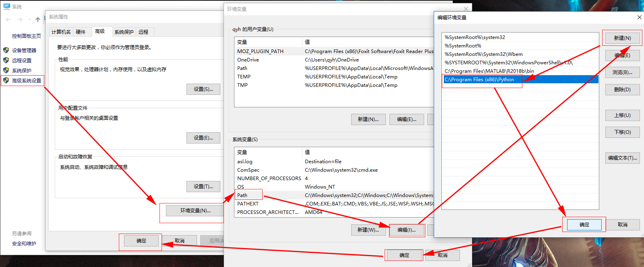Cancel the Environment Variables dialog
Viewport: 644px width, 267px height.
click(442, 255)
